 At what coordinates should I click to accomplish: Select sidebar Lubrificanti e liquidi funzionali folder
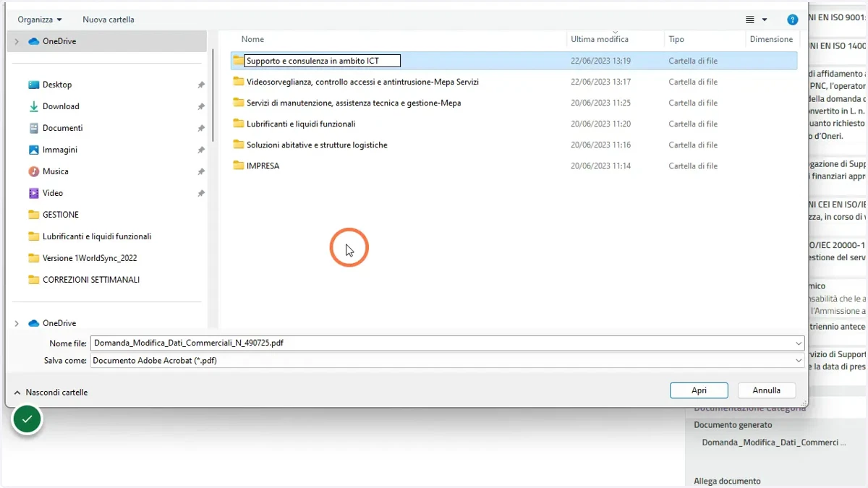click(97, 236)
